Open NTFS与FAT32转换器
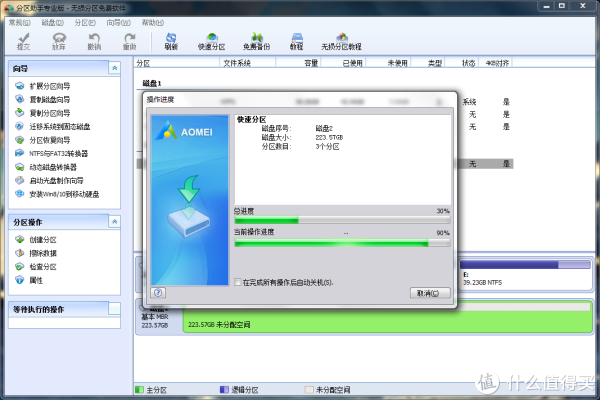 pyautogui.click(x=51, y=153)
